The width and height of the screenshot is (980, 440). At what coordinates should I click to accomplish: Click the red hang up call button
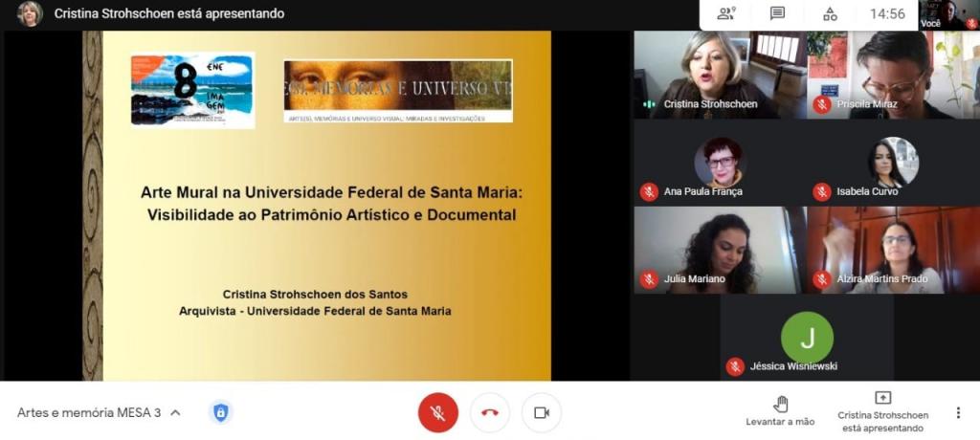(x=490, y=412)
